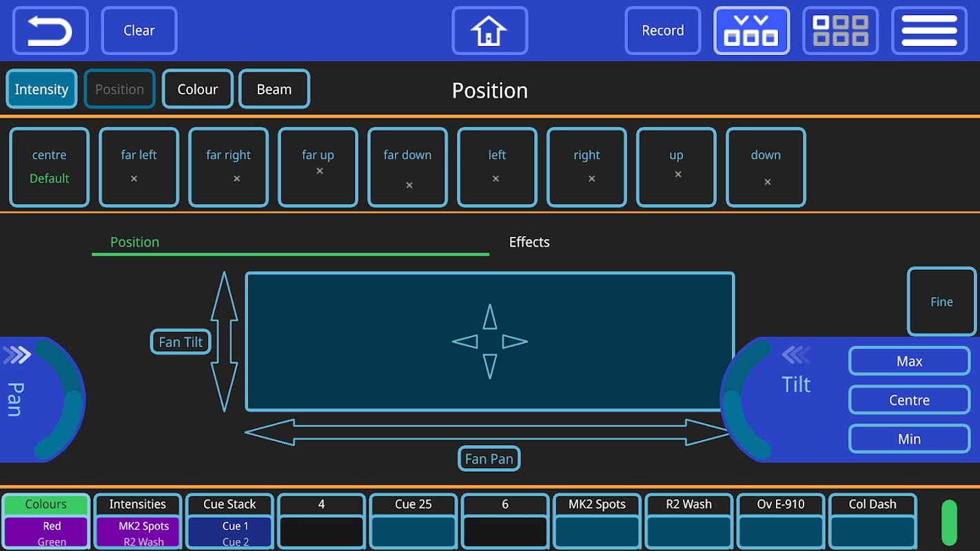Set Tilt to Centre

[x=910, y=400]
